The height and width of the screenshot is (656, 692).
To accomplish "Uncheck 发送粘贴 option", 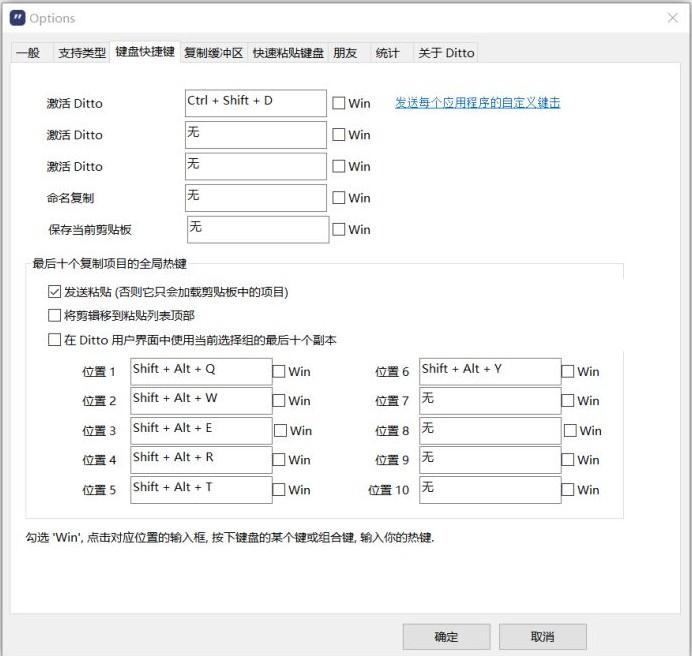I will click(x=54, y=292).
